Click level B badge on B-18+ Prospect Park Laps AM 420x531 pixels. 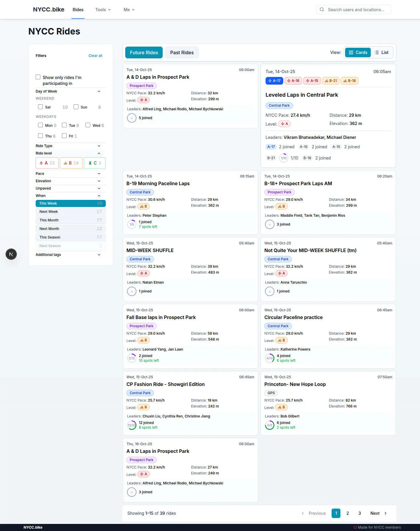point(281,206)
